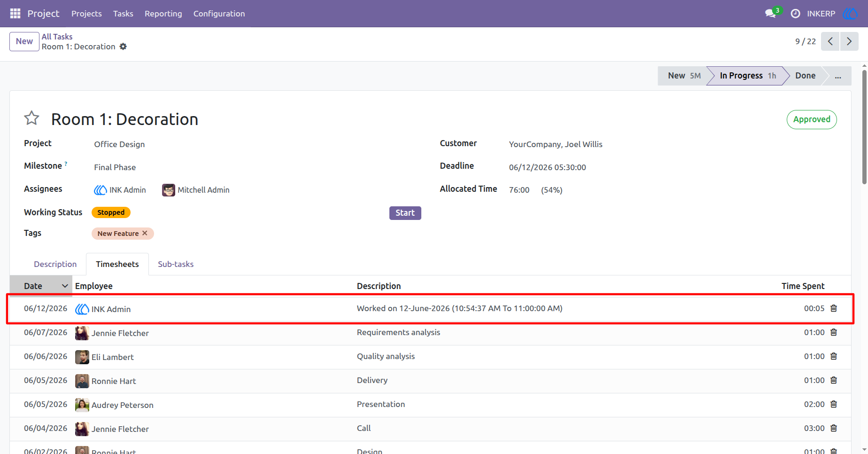Viewport: 868px width, 454px height.
Task: Delete the Delivery timesheet line
Action: point(834,380)
